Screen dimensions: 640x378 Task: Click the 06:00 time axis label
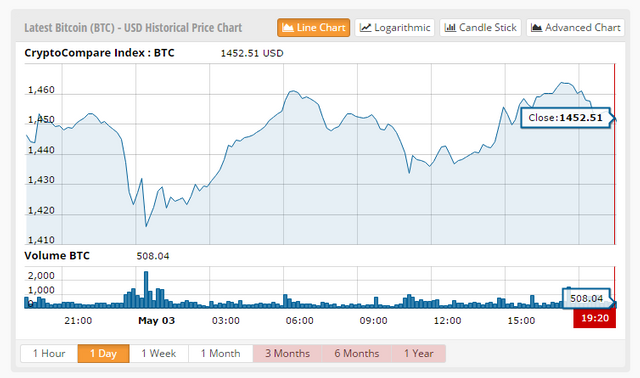pos(300,321)
